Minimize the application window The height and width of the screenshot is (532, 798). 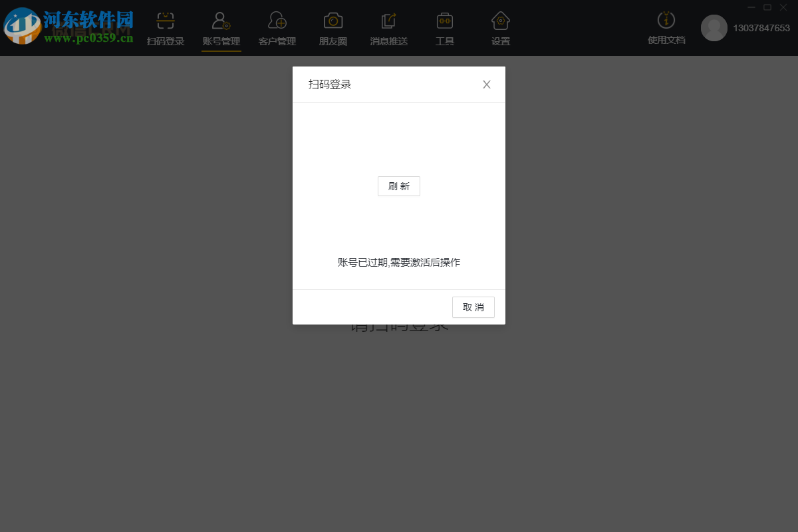(x=751, y=7)
